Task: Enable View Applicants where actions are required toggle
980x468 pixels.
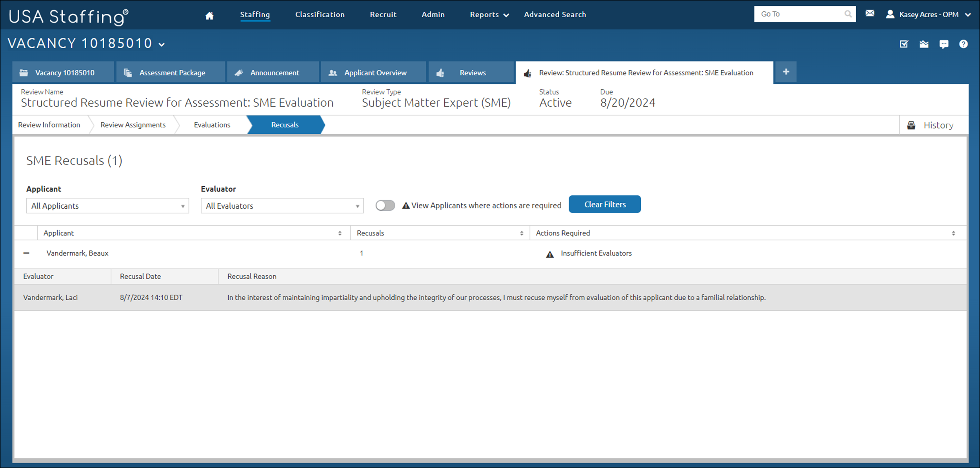Action: 385,205
